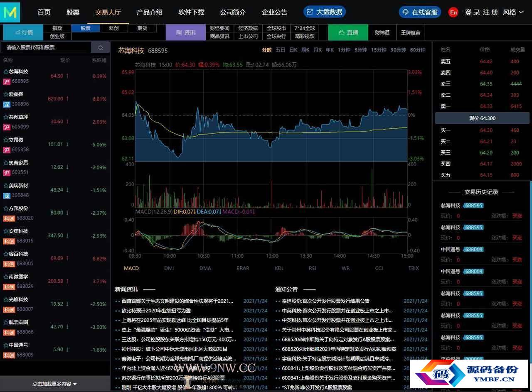The image size is (532, 392).
Task: Select the 直播 section button
Action: coord(348,32)
